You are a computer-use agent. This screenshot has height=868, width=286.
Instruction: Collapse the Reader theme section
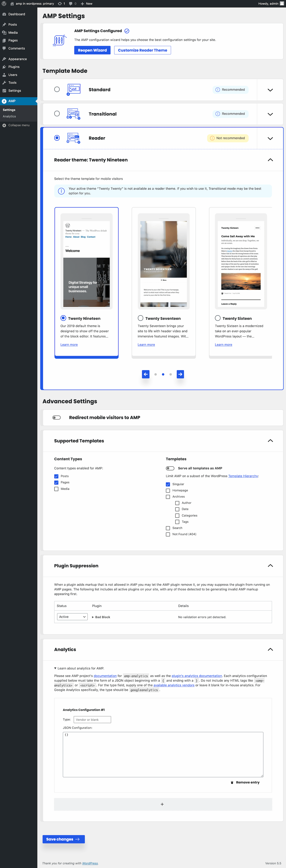[x=270, y=160]
